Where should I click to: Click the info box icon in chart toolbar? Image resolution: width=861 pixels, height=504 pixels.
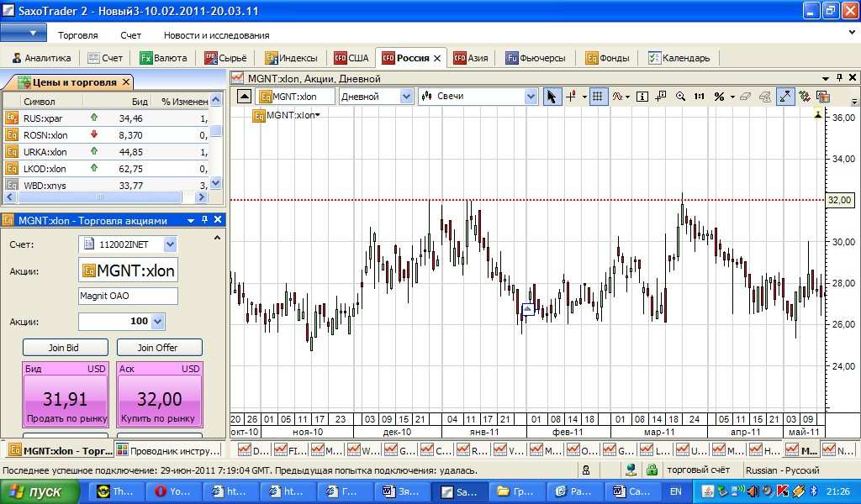[x=642, y=97]
